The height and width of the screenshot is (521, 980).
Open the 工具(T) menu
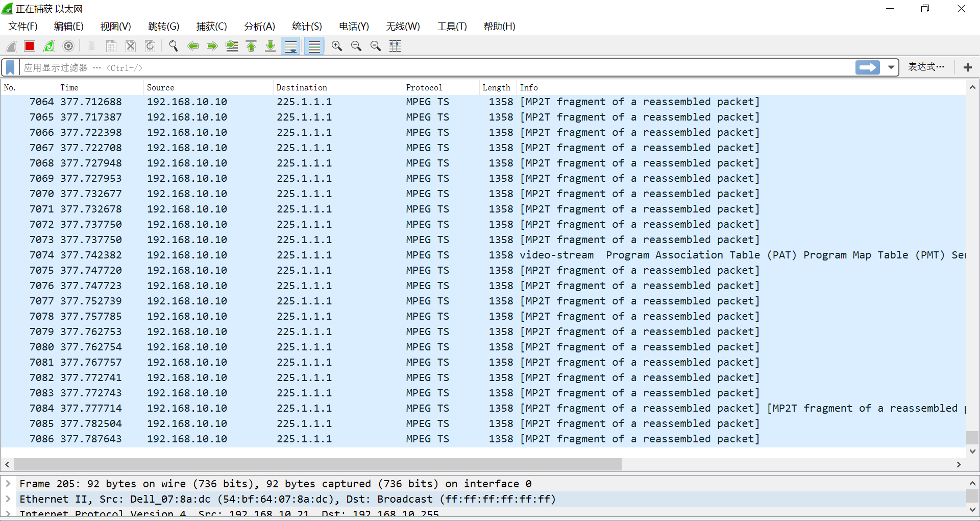coord(452,27)
